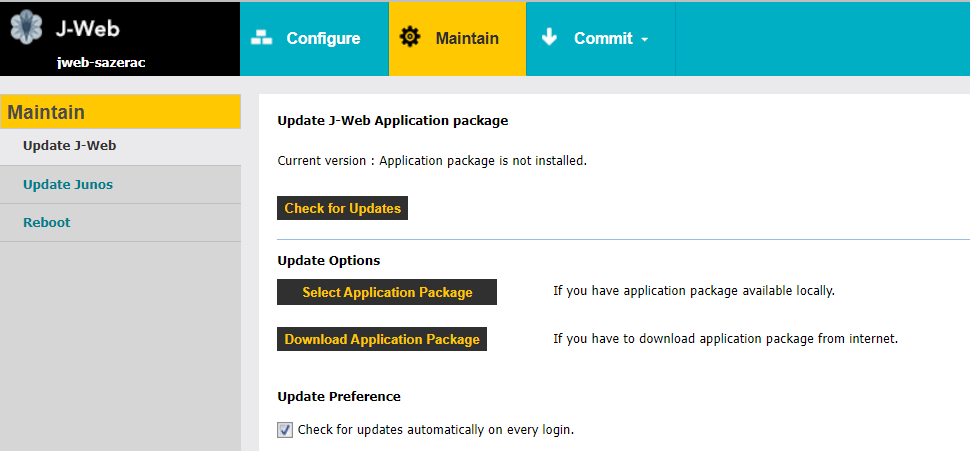This screenshot has height=451, width=970.
Task: Expand the Commit dropdown caret
Action: click(x=645, y=40)
